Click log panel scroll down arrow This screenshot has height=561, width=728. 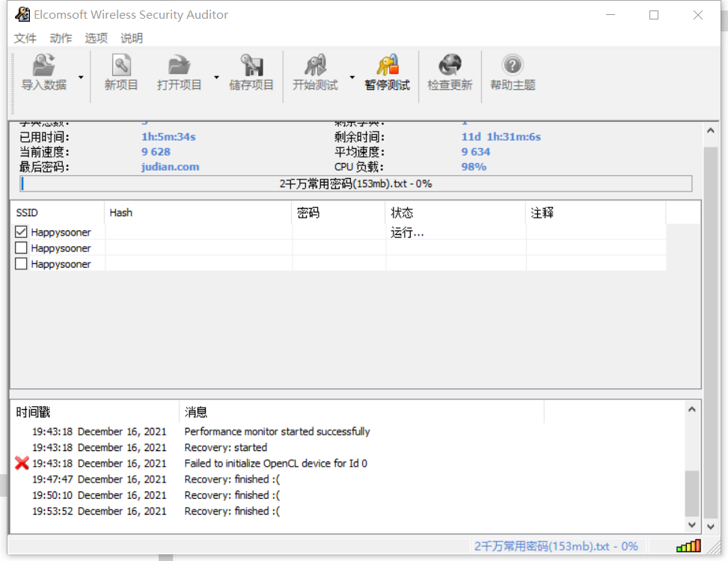pos(692,524)
